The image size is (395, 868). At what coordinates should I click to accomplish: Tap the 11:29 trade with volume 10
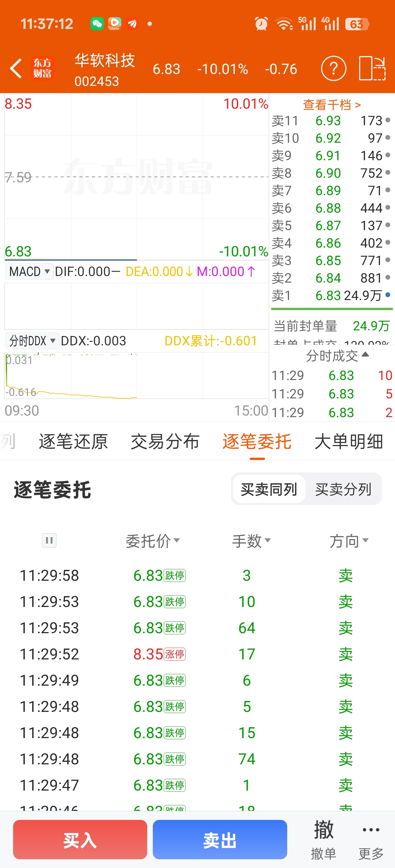(332, 375)
